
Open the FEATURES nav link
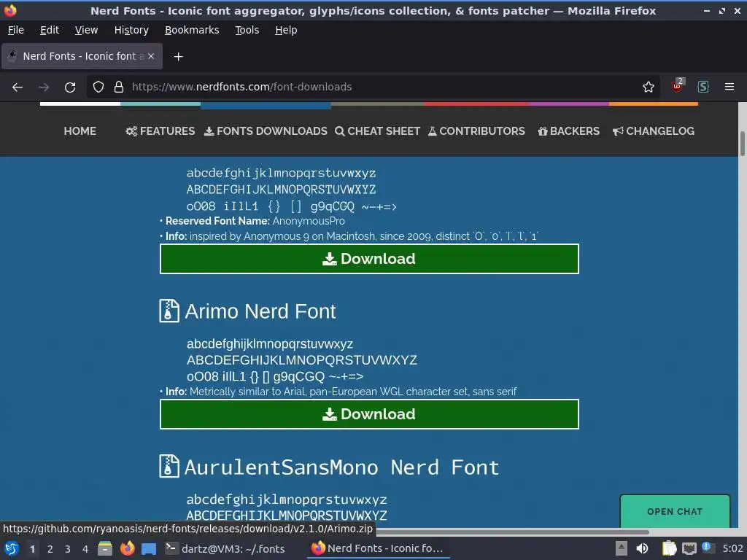click(160, 131)
